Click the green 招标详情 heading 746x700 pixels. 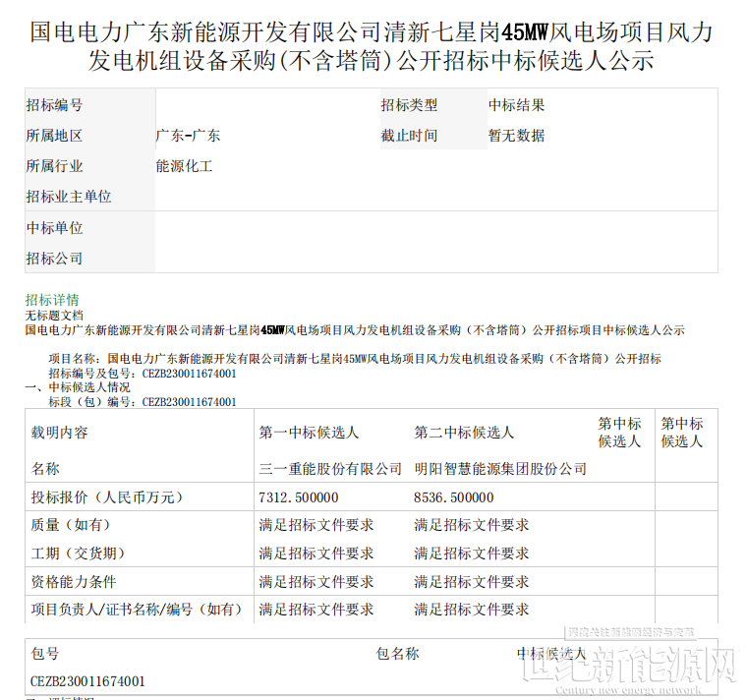point(52,300)
